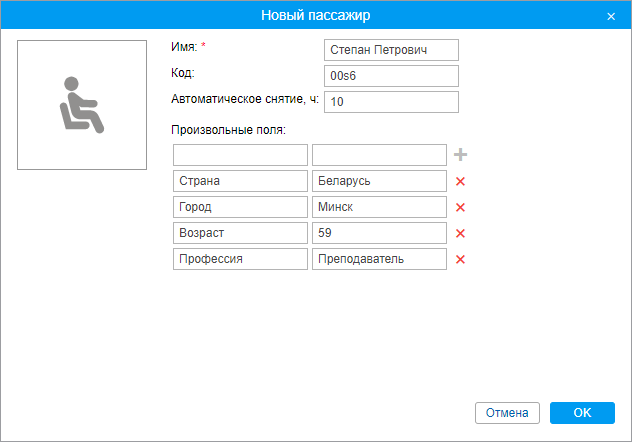Image resolution: width=632 pixels, height=442 pixels.
Task: Delete the Возраст custom field row
Action: (461, 233)
